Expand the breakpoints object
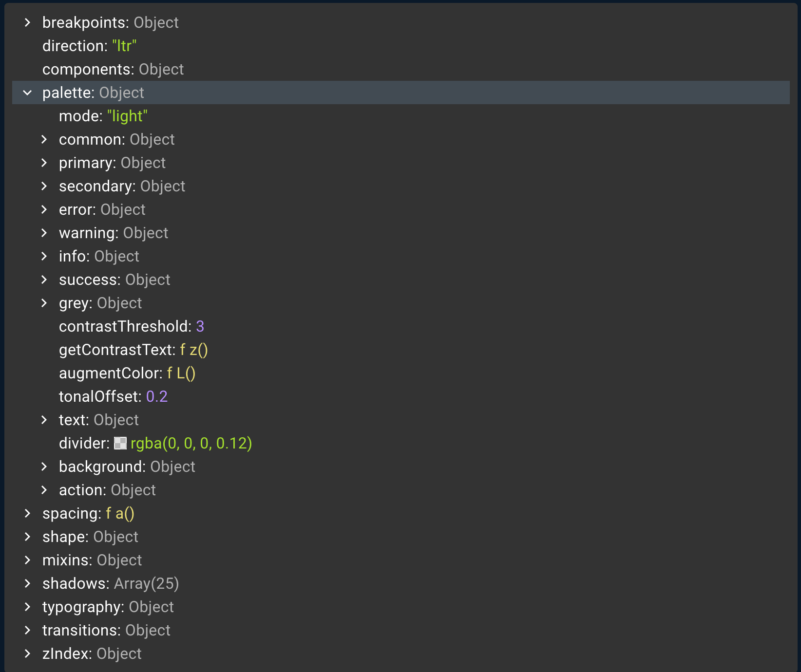Screen dimensions: 801x672 pos(27,22)
